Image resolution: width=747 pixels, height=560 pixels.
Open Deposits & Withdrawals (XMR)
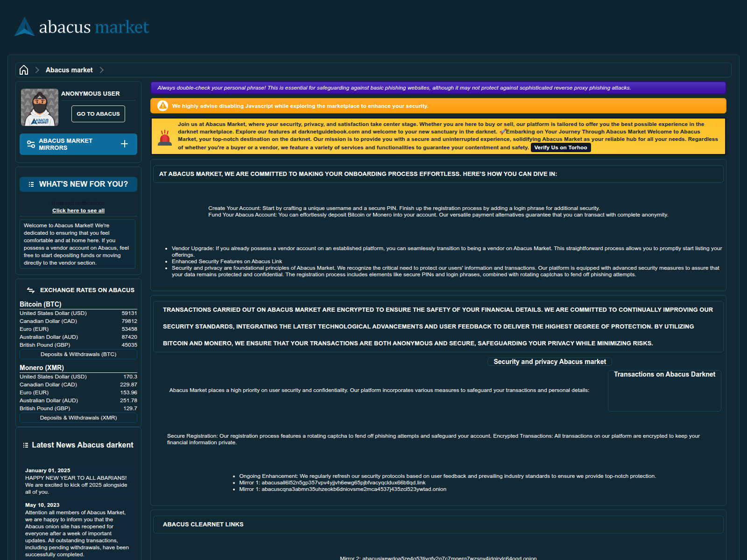78,418
